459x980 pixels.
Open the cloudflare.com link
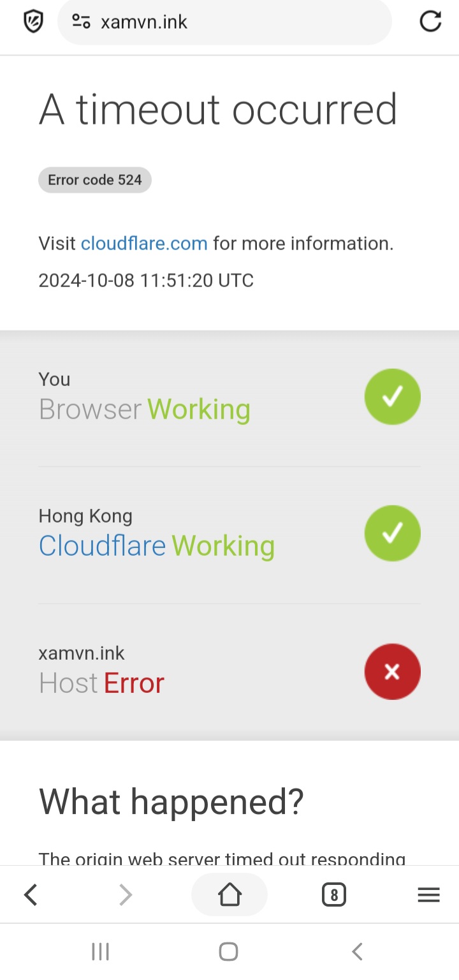144,243
